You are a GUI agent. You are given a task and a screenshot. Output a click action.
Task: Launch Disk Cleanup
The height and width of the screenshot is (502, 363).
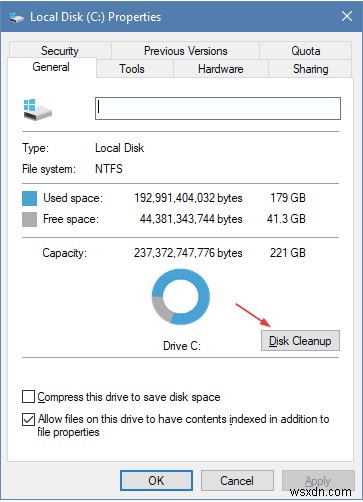[300, 341]
